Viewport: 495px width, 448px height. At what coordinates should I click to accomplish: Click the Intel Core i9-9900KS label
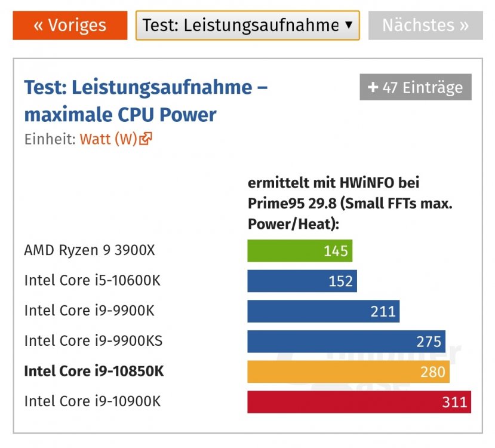93,340
